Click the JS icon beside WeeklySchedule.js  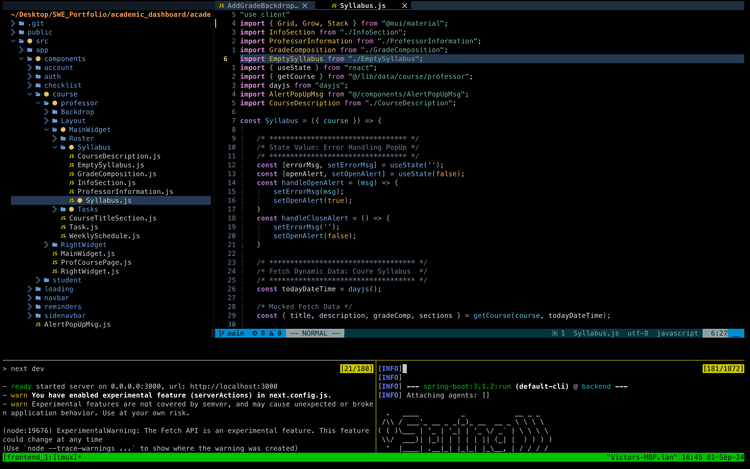coord(63,236)
